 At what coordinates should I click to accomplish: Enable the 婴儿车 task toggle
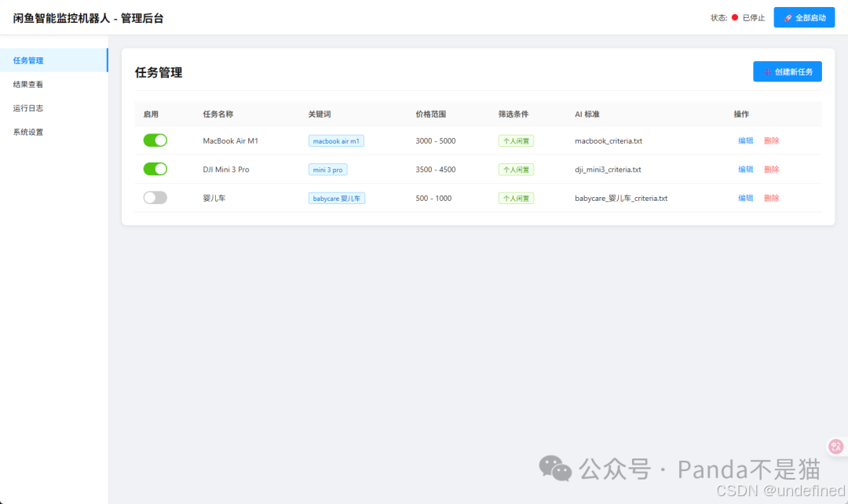pos(155,198)
